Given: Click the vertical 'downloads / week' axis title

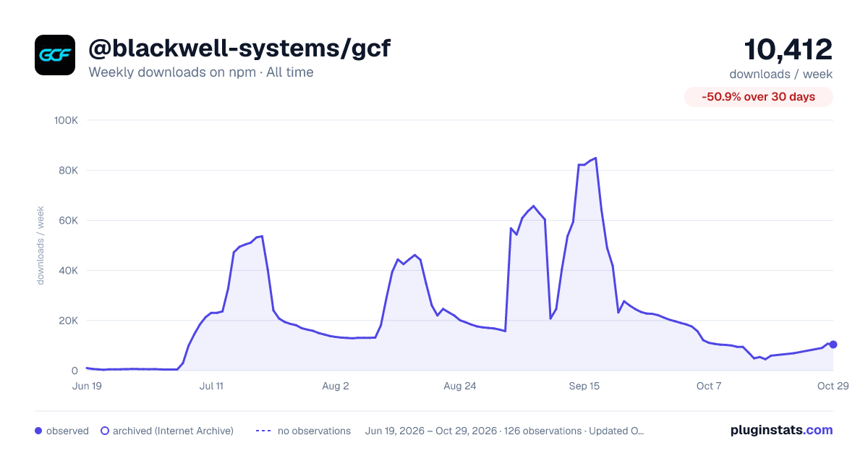Looking at the screenshot, I should tap(41, 245).
